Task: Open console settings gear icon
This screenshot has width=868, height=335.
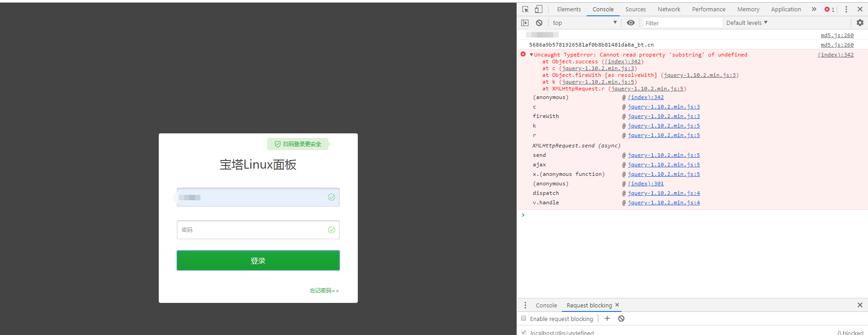Action: (860, 23)
